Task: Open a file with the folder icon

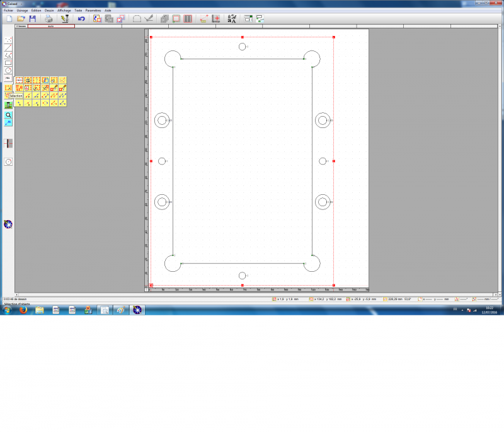Action: [21, 19]
